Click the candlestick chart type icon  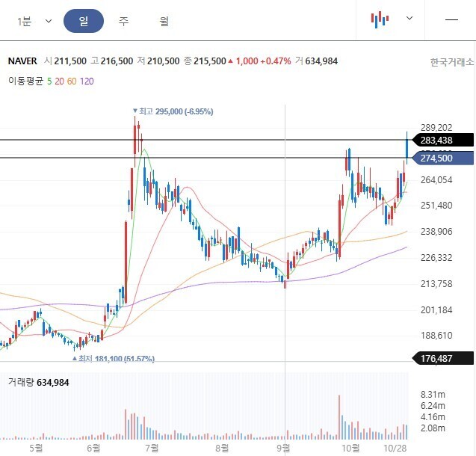[x=380, y=19]
